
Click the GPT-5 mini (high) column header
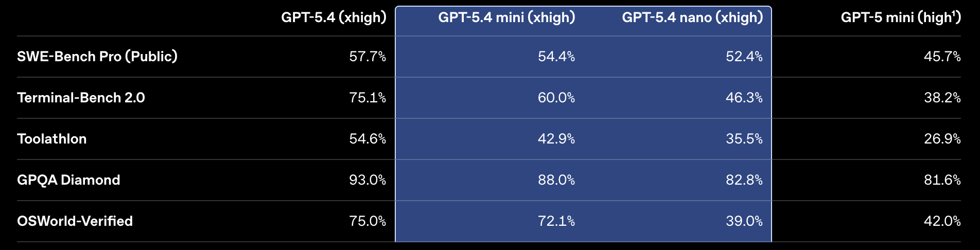click(x=901, y=17)
